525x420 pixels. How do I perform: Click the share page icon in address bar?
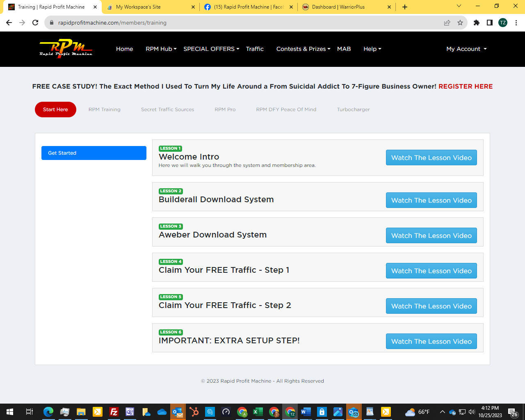(447, 23)
